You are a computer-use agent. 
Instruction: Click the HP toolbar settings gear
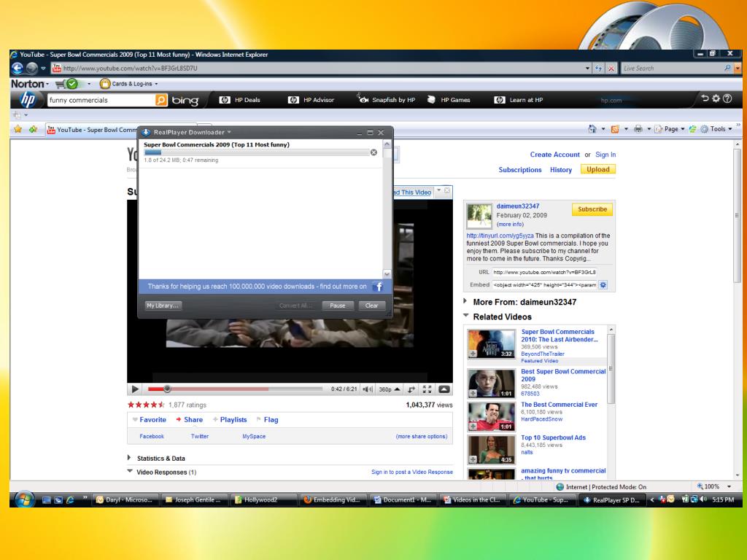(x=716, y=98)
